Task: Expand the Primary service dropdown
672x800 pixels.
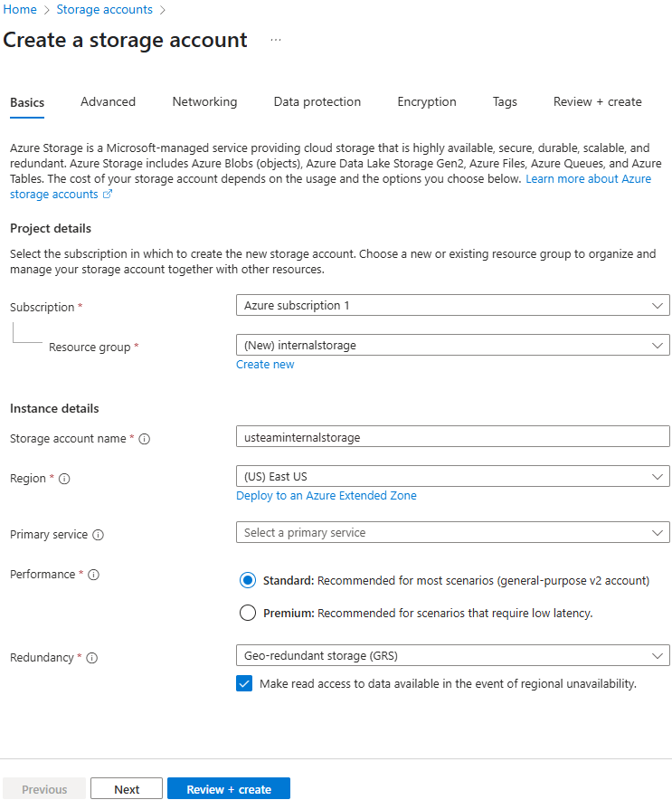Action: 453,533
